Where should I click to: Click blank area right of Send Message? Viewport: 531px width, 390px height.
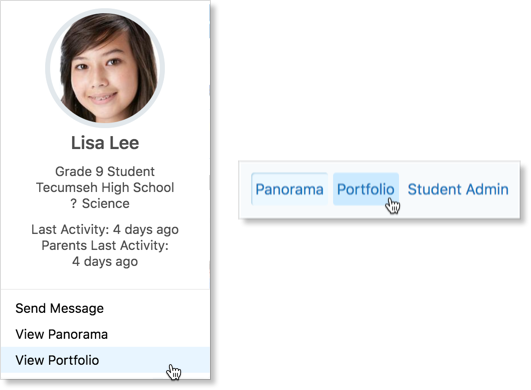coord(156,308)
